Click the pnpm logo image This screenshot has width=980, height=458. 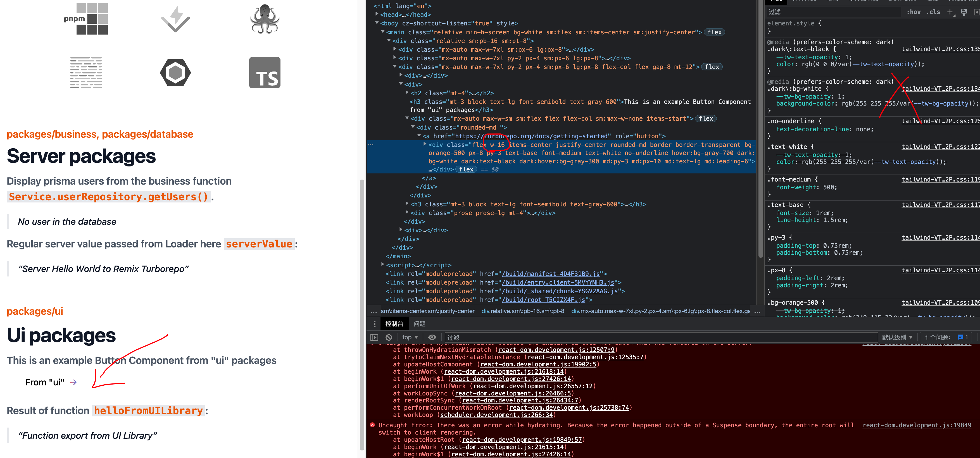pyautogui.click(x=86, y=19)
